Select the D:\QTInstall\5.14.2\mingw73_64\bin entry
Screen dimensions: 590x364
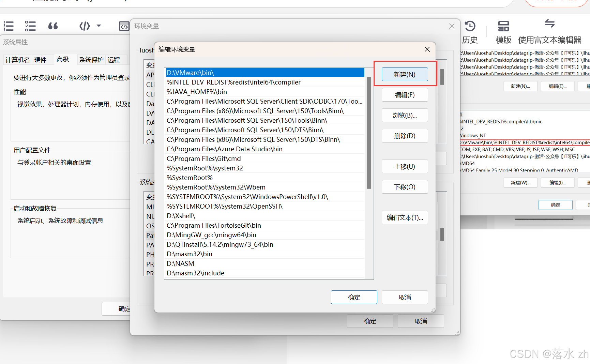(x=265, y=244)
